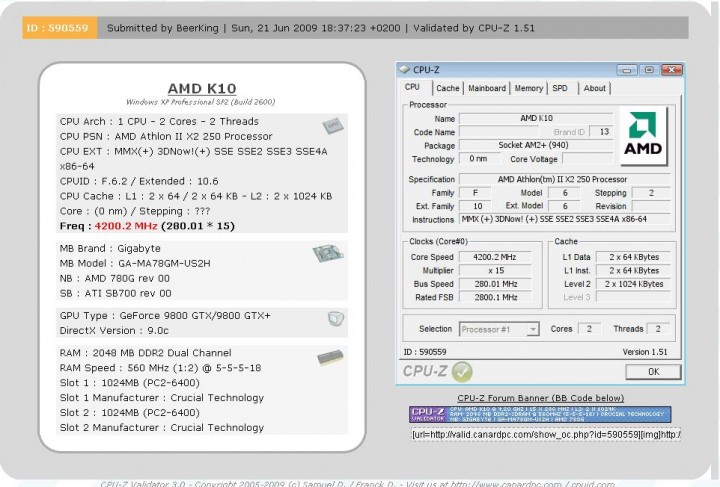Maximize the CPU-Z window
720x487 pixels.
(649, 70)
